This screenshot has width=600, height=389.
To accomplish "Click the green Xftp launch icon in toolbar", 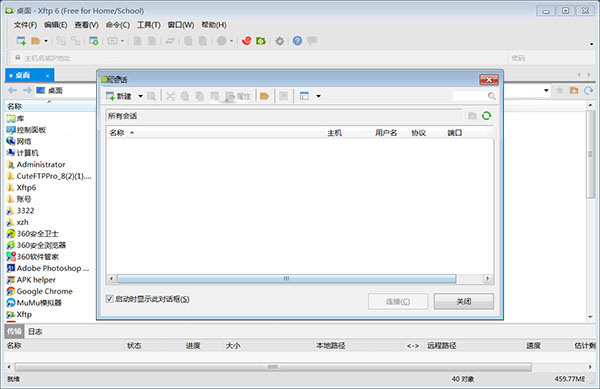I will [x=261, y=41].
